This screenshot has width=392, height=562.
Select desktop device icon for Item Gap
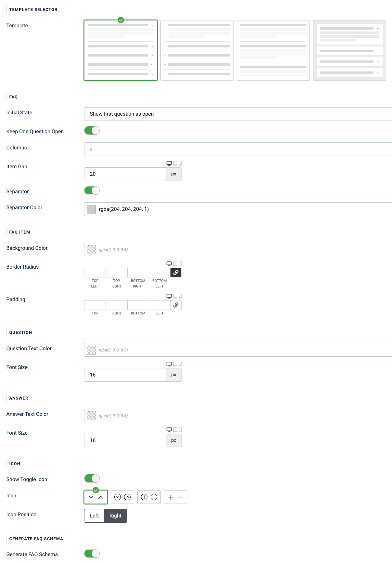click(x=169, y=163)
